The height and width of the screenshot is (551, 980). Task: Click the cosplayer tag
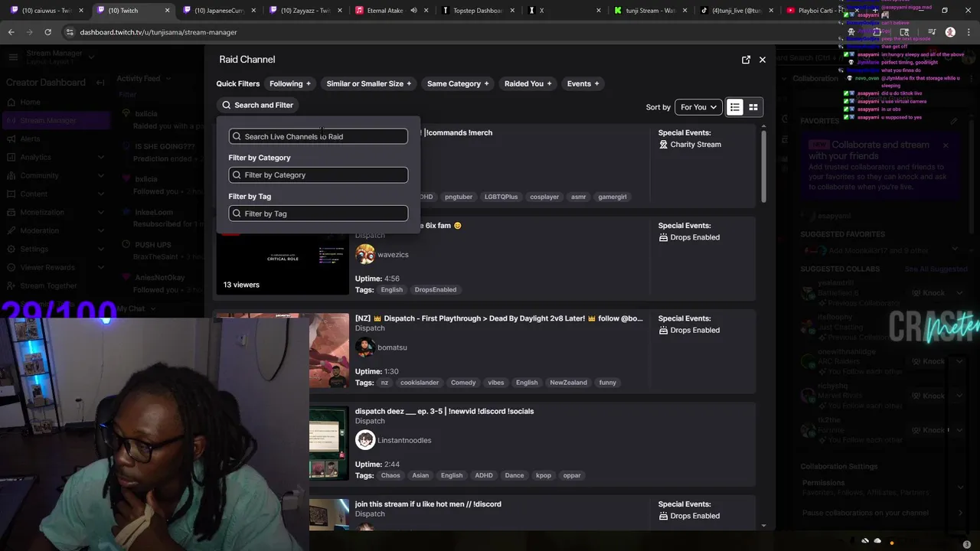point(544,197)
